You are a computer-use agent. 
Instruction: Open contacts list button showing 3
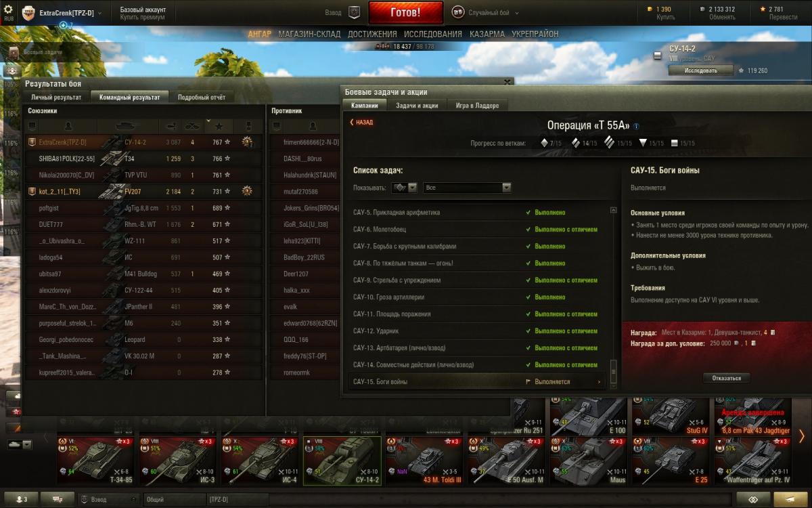point(21,500)
